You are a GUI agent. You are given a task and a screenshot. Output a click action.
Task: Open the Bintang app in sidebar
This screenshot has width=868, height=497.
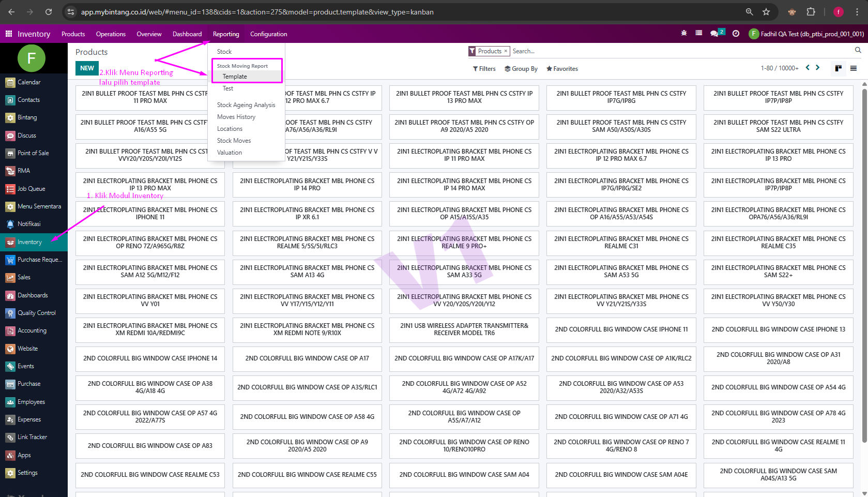tap(34, 117)
